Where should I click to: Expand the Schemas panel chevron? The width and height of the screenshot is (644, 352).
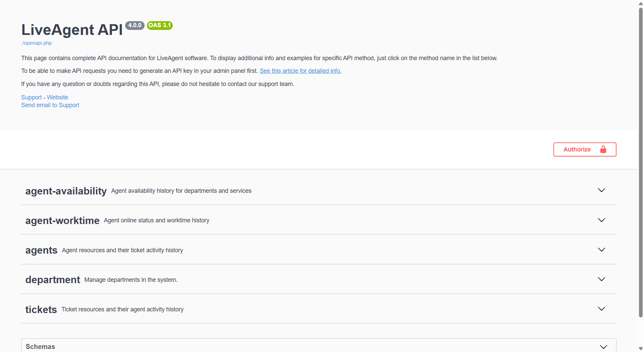click(x=603, y=347)
